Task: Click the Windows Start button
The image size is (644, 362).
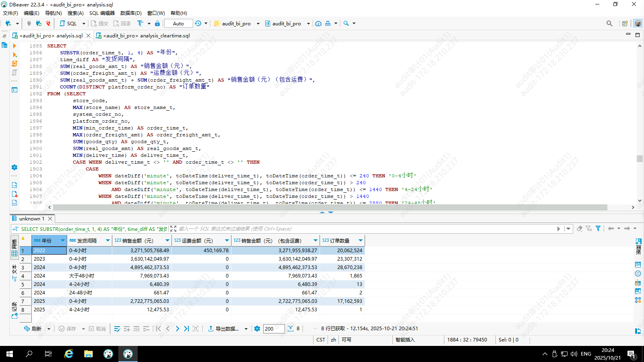Action: click(x=10, y=354)
